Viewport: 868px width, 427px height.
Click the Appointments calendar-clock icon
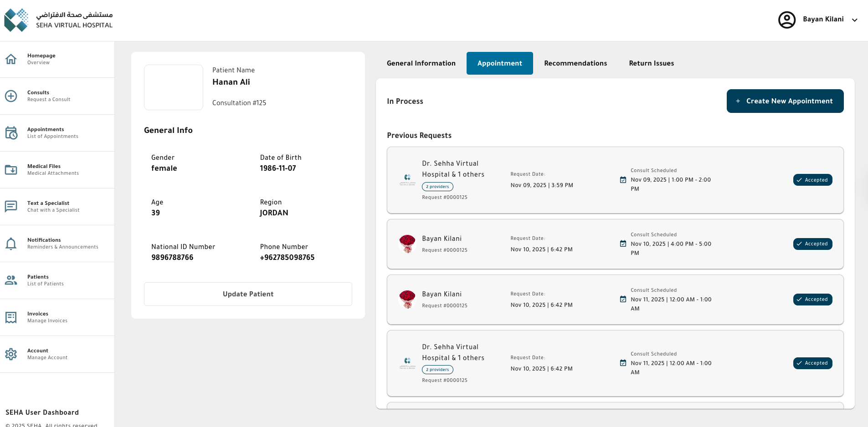11,133
